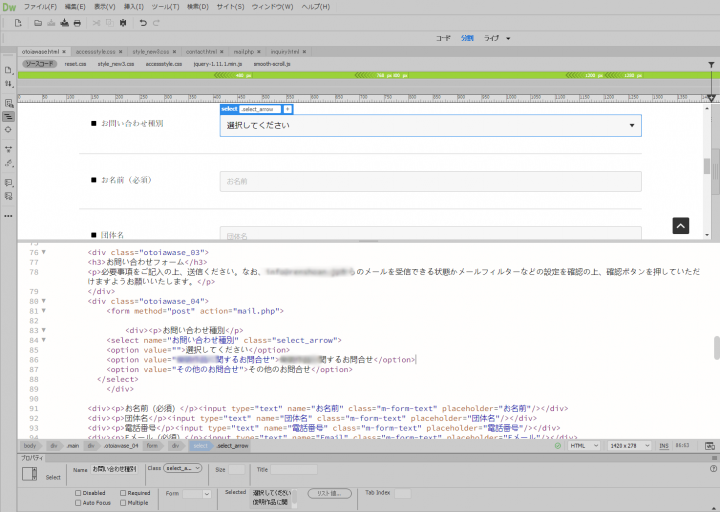The height and width of the screenshot is (512, 720).
Task: Click the new document icon
Action: [x=18, y=23]
